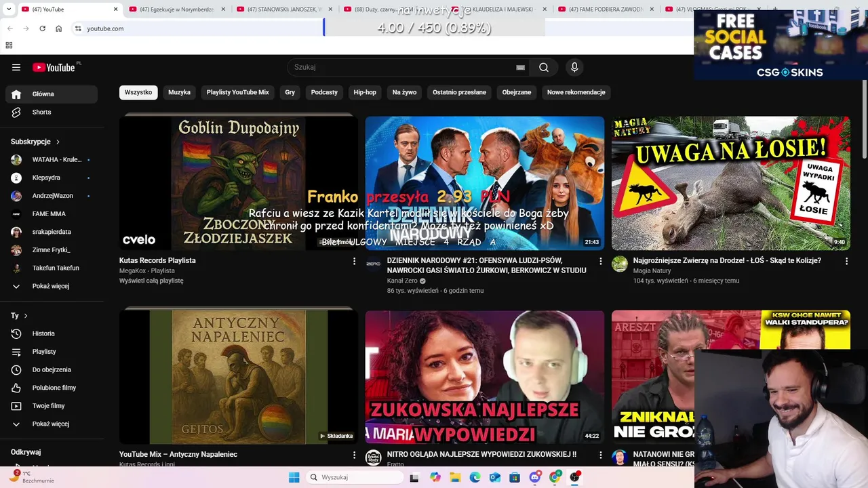Open Do obejrzenia watch later list

[x=52, y=370]
